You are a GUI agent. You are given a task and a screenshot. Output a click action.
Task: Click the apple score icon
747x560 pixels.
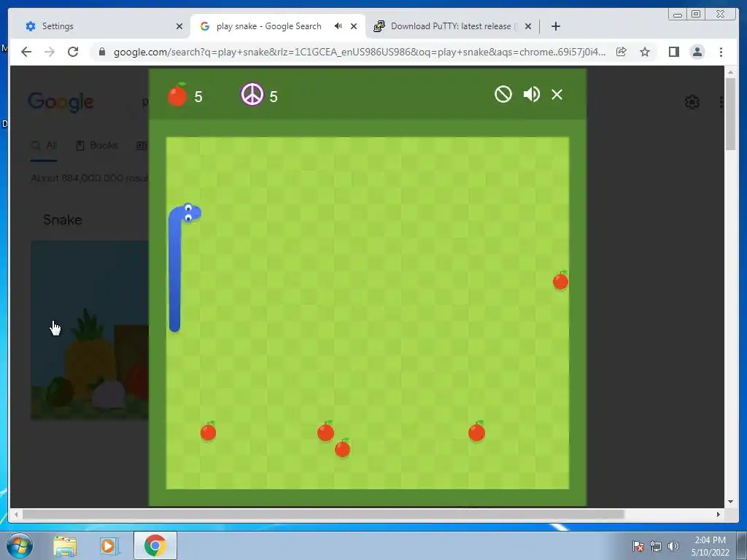177,94
